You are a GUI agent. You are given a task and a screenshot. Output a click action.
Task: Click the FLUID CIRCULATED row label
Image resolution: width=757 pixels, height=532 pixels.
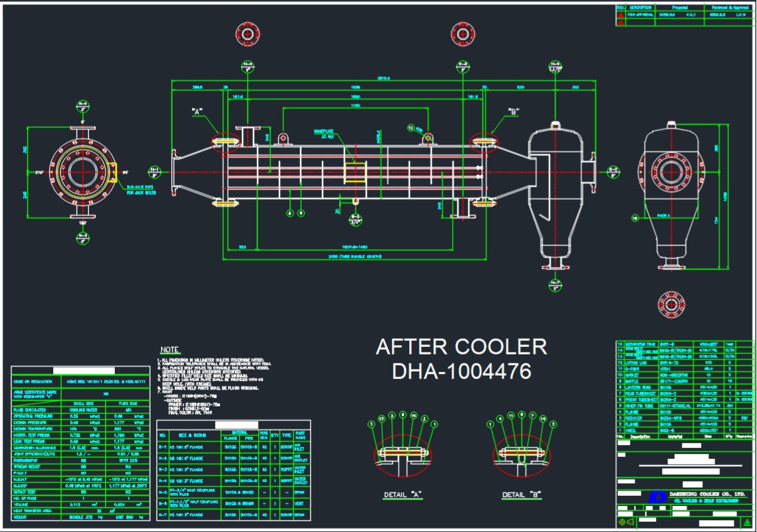tap(30, 410)
